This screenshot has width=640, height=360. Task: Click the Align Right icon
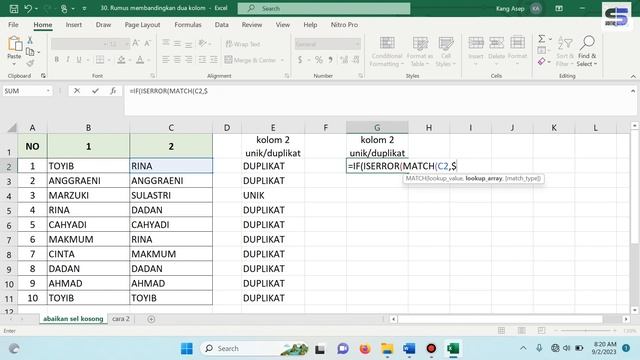189,60
